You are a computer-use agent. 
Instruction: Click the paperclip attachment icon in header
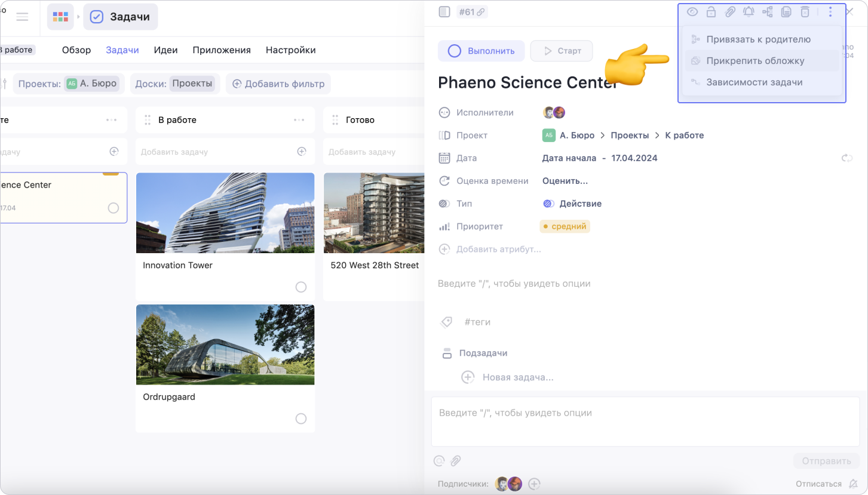(729, 12)
